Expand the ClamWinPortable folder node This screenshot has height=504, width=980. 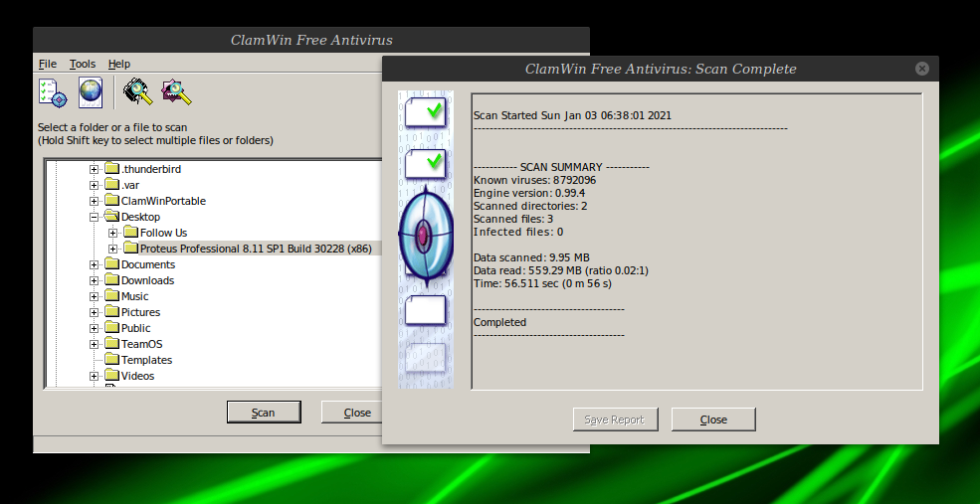(94, 201)
